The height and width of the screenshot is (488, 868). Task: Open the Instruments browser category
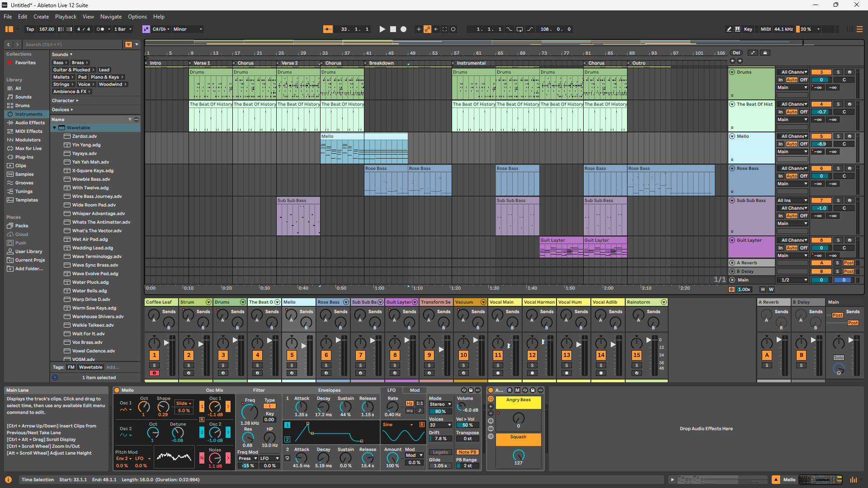pyautogui.click(x=28, y=114)
